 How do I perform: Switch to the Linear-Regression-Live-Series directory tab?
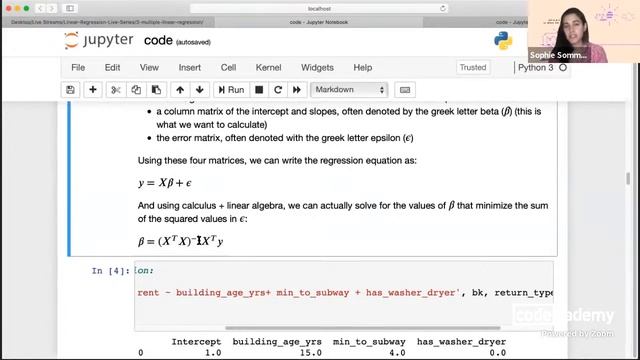click(x=108, y=22)
